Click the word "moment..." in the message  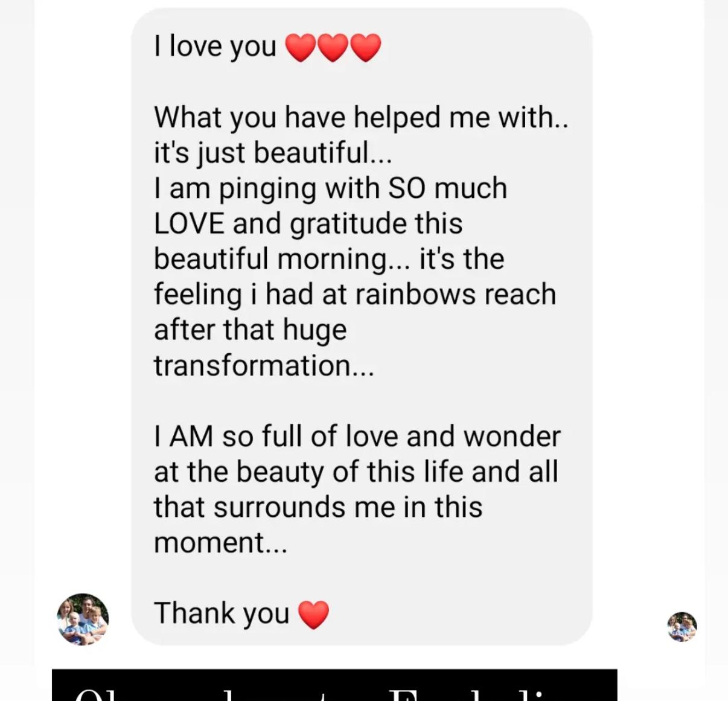point(220,543)
